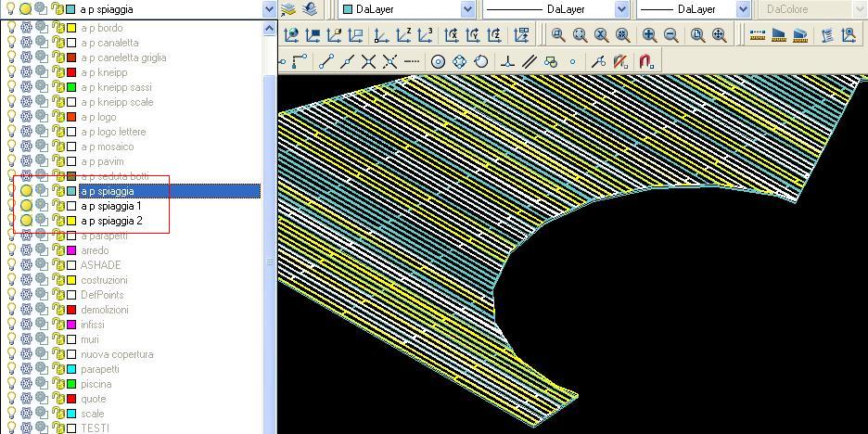
Task: Click the current layer 'a p spiaggia' combo box
Action: pyautogui.click(x=138, y=9)
